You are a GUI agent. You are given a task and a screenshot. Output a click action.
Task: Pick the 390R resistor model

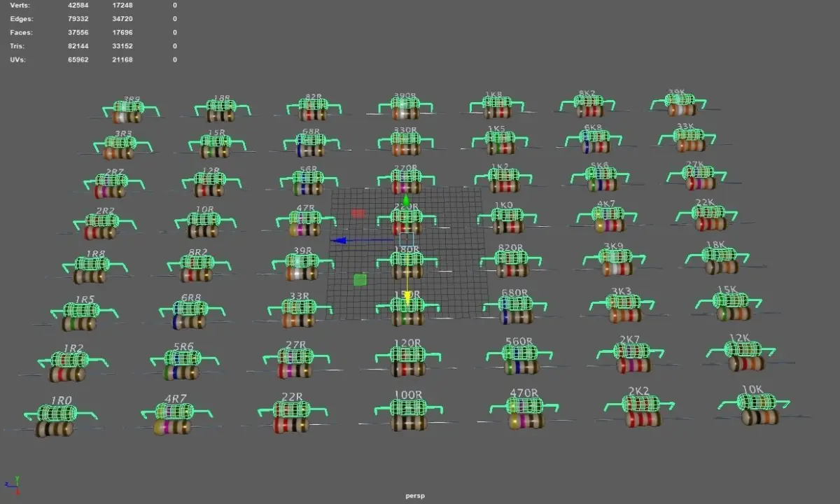[405, 109]
